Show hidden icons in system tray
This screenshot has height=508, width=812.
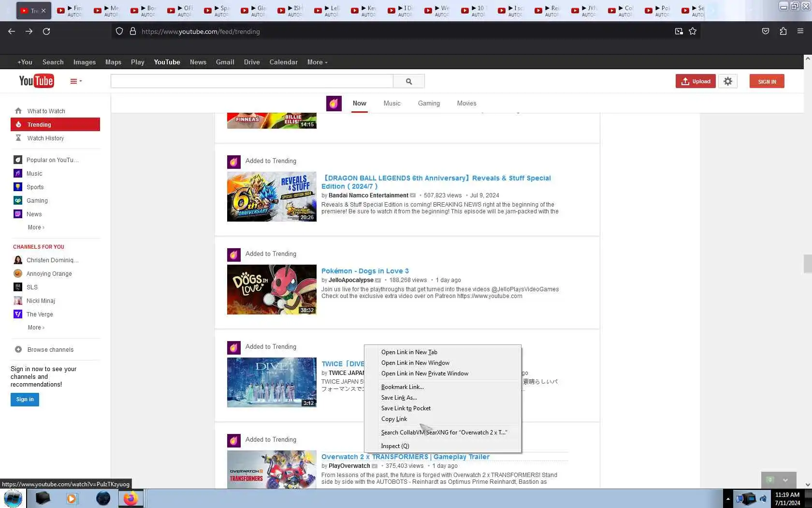[x=728, y=499]
